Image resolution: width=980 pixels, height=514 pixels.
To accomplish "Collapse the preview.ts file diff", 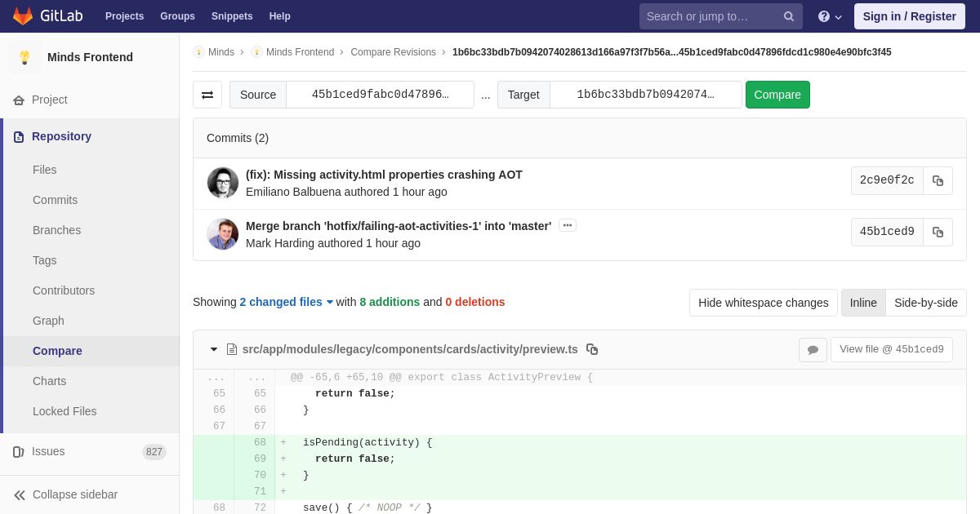I will [x=214, y=349].
